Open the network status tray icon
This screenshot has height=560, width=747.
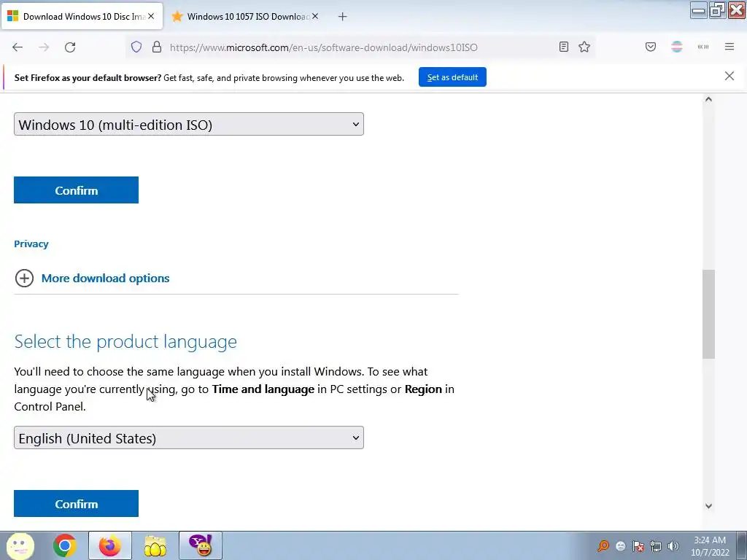(x=656, y=546)
